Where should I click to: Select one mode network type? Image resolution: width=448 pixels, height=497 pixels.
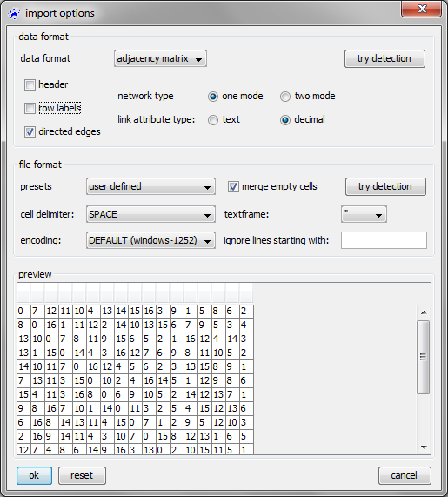click(213, 97)
